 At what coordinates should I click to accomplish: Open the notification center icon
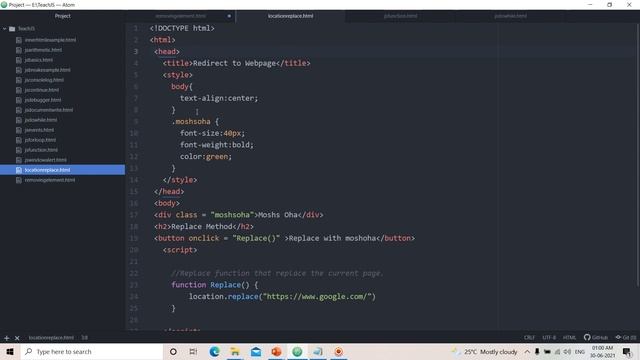(627, 351)
